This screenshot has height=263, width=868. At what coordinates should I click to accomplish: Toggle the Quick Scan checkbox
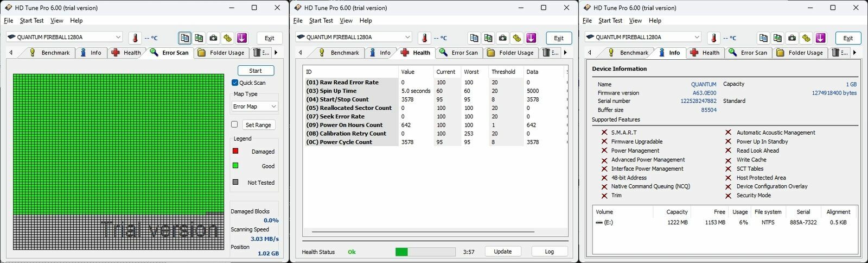point(235,83)
